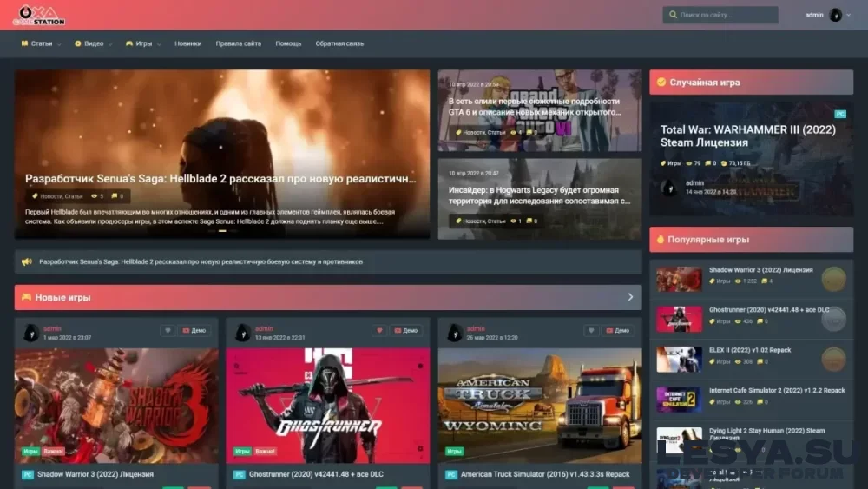Click admin avatar on Total War card
The height and width of the screenshot is (489, 868).
point(670,188)
